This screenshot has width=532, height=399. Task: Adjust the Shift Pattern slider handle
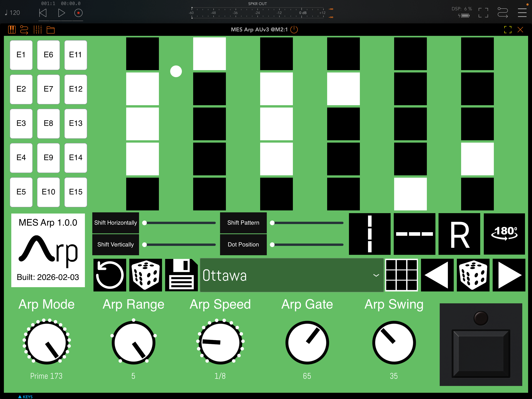[x=272, y=223]
